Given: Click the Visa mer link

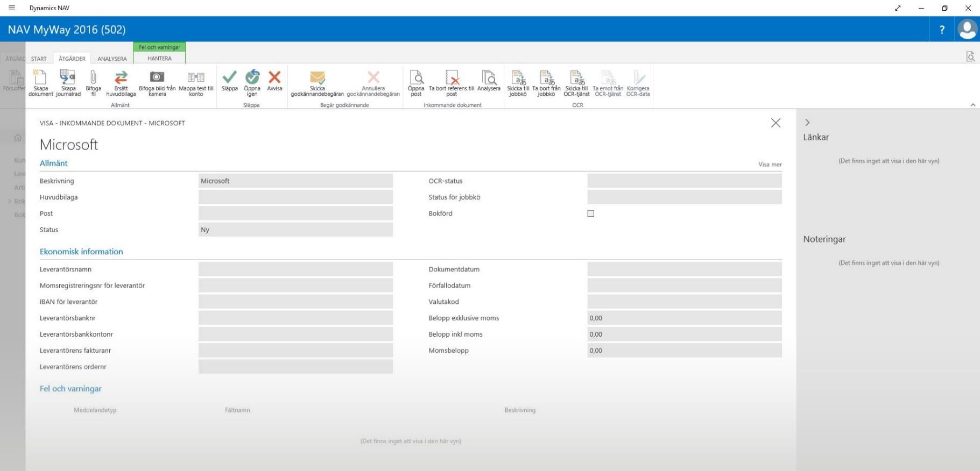Looking at the screenshot, I should click(770, 165).
